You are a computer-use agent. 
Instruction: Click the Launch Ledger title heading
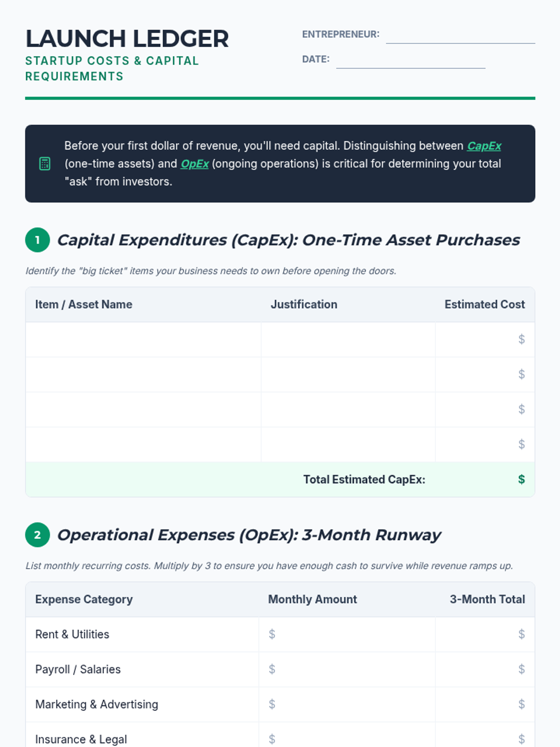(127, 39)
